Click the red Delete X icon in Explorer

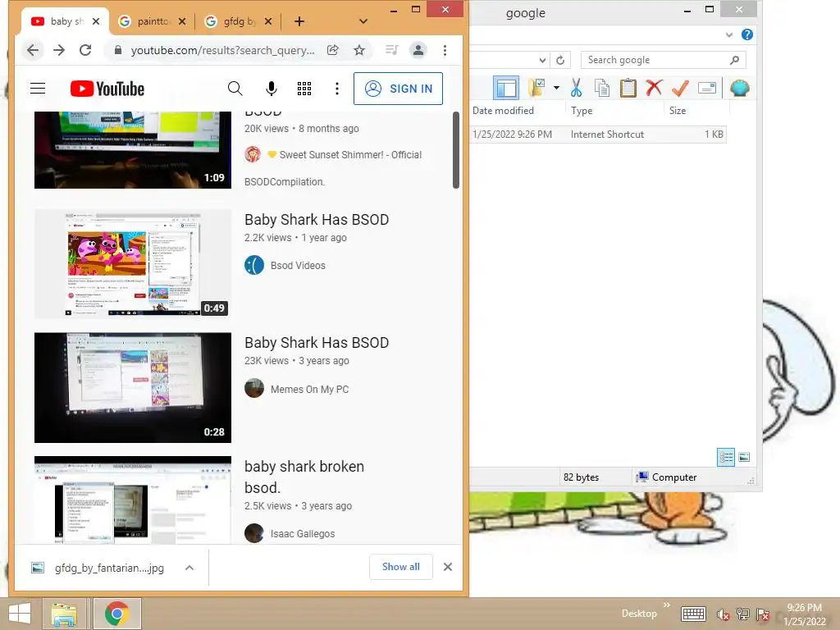pos(654,88)
